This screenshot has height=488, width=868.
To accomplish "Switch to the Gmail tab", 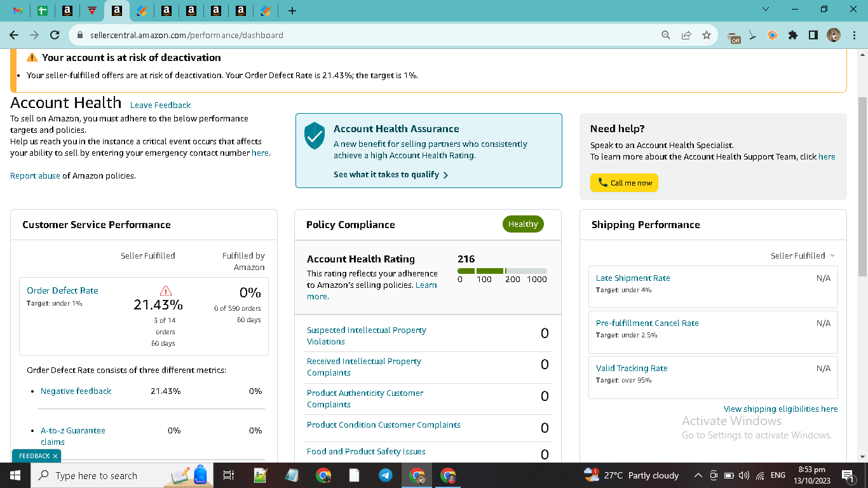I will coord(18,11).
